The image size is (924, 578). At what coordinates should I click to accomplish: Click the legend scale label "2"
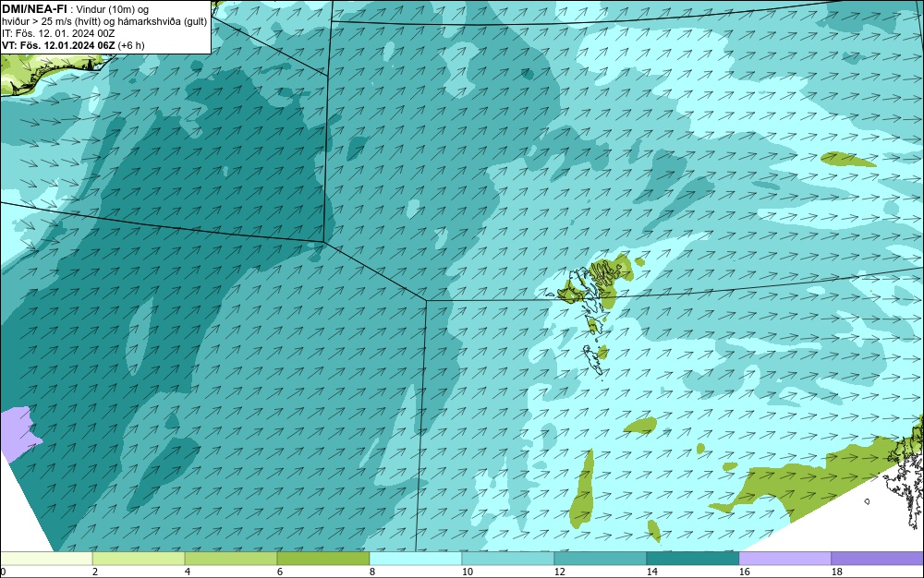95,572
